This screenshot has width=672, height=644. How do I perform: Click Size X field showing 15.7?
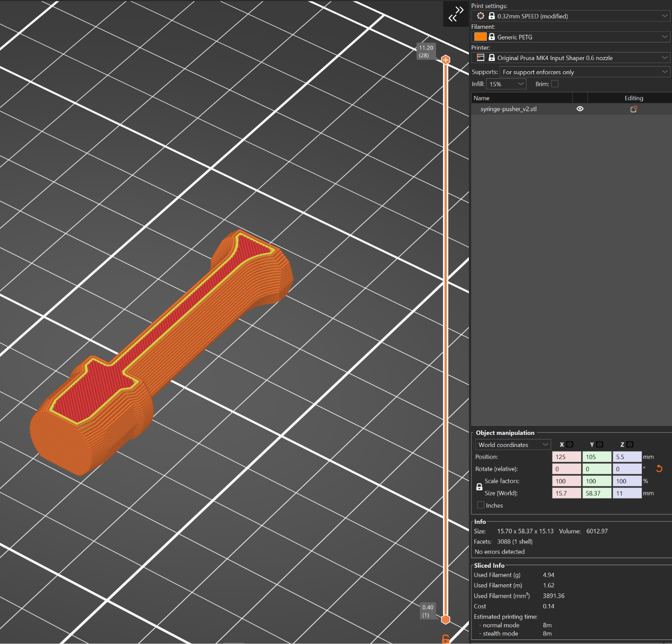pyautogui.click(x=566, y=493)
